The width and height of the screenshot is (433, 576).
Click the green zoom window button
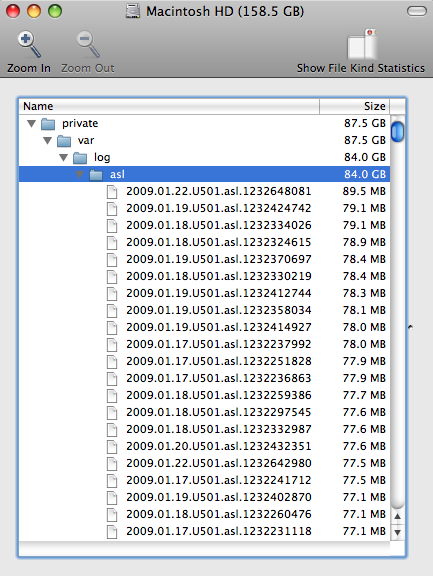point(55,11)
